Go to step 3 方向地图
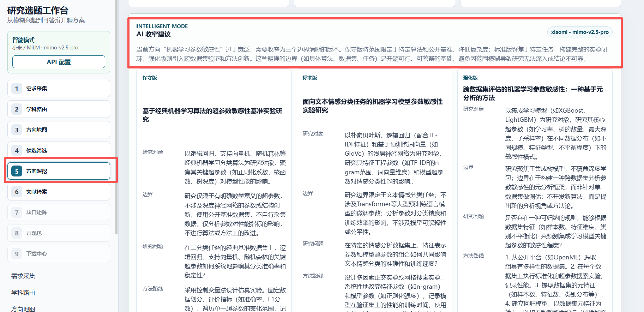Screen dimensions: 644x312 (59, 130)
